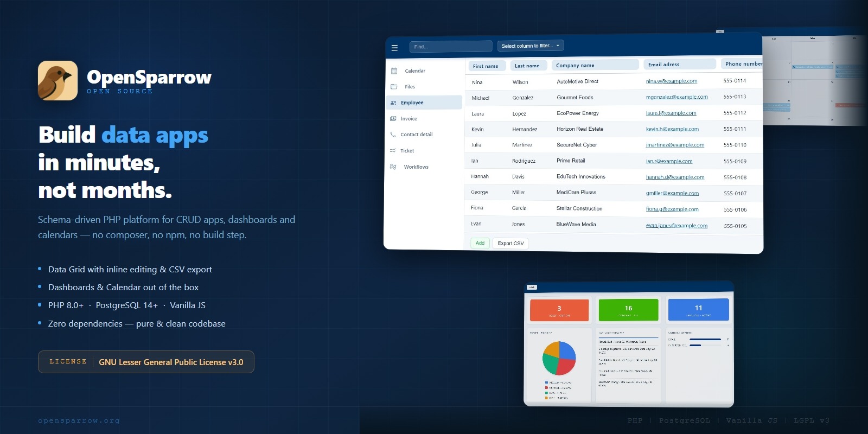This screenshot has height=434, width=868.
Task: Click the last name Gonzalez cell
Action: click(x=523, y=98)
